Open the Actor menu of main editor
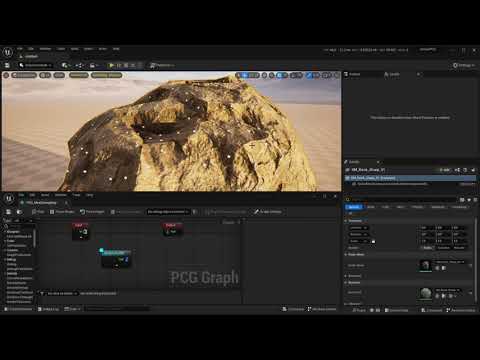 [x=103, y=49]
